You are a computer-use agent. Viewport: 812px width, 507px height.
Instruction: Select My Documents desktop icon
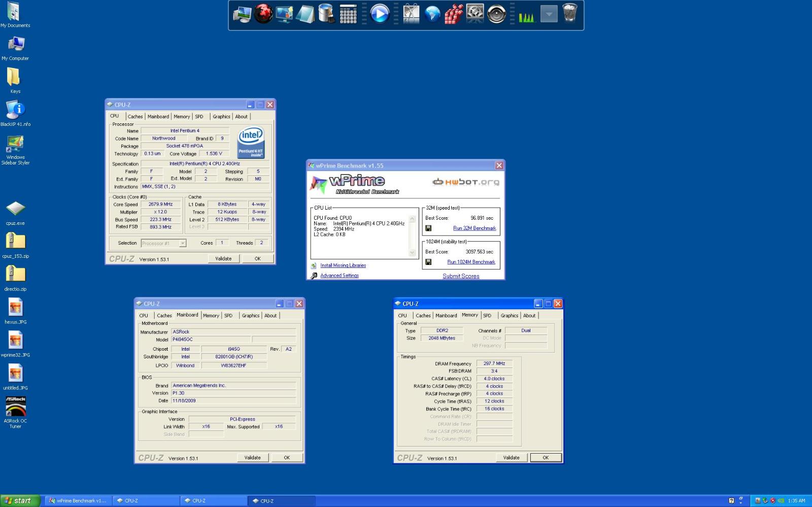pyautogui.click(x=15, y=15)
